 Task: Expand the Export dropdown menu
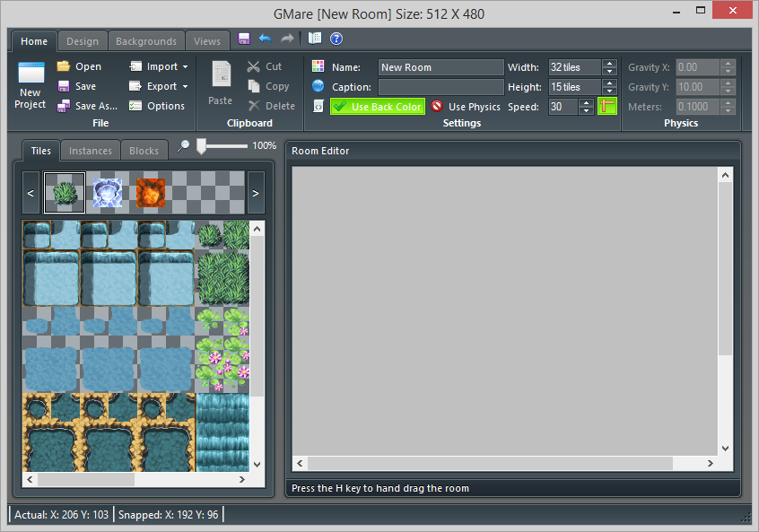(x=159, y=86)
